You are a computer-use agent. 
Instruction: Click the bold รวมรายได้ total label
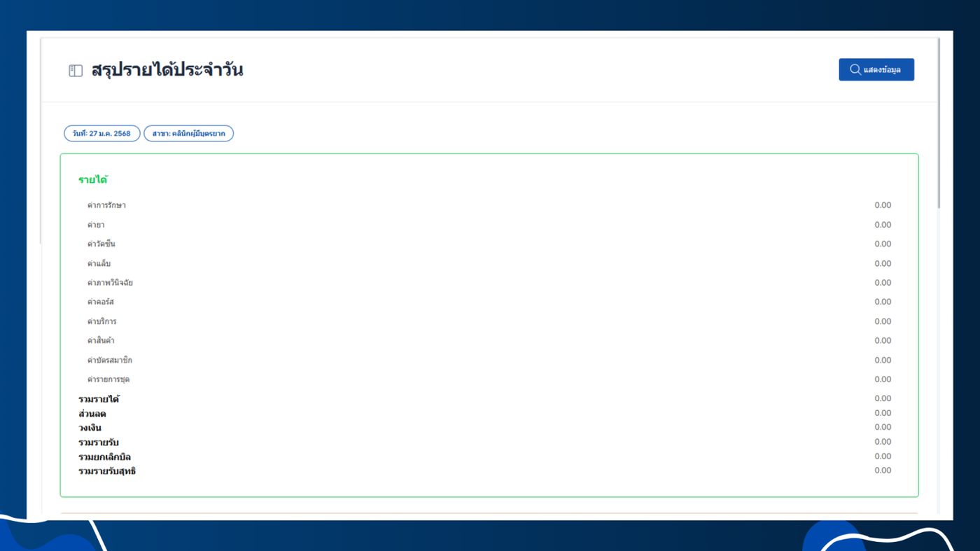[99, 399]
